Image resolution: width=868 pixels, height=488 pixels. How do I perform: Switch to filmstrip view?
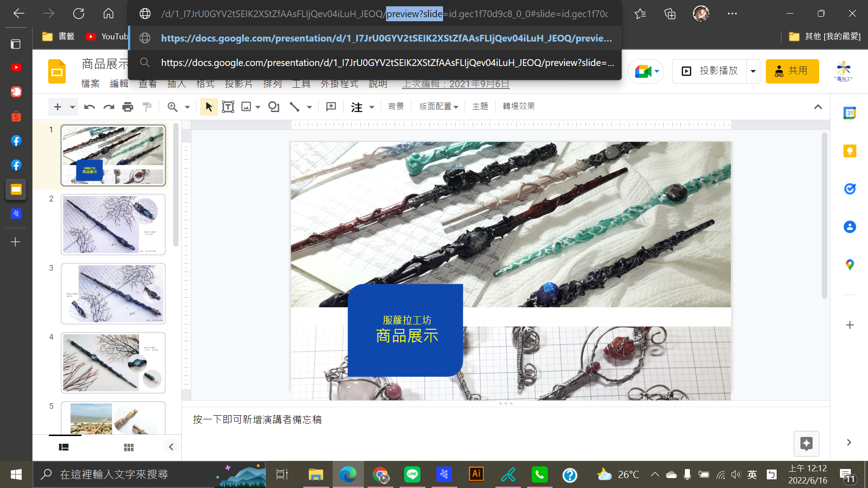pyautogui.click(x=64, y=447)
